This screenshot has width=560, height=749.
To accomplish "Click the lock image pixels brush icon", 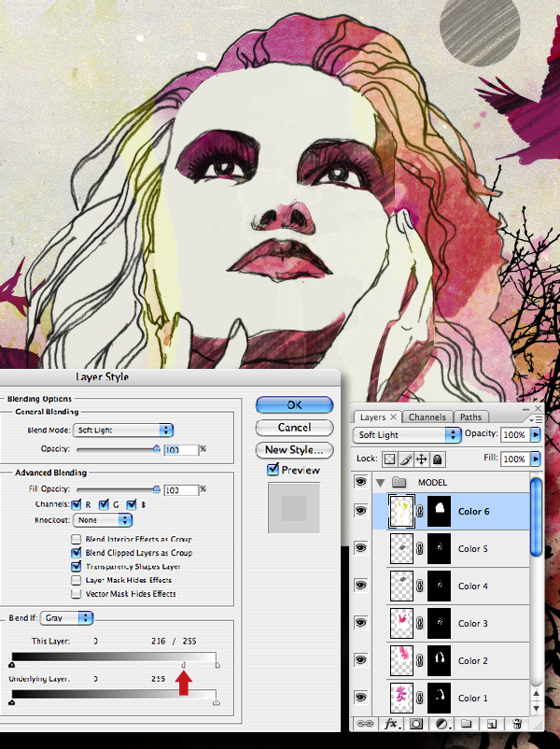I will tap(405, 459).
